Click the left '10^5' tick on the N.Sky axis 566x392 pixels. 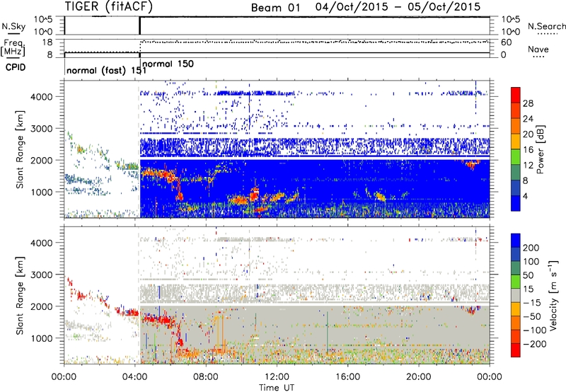[x=43, y=19]
